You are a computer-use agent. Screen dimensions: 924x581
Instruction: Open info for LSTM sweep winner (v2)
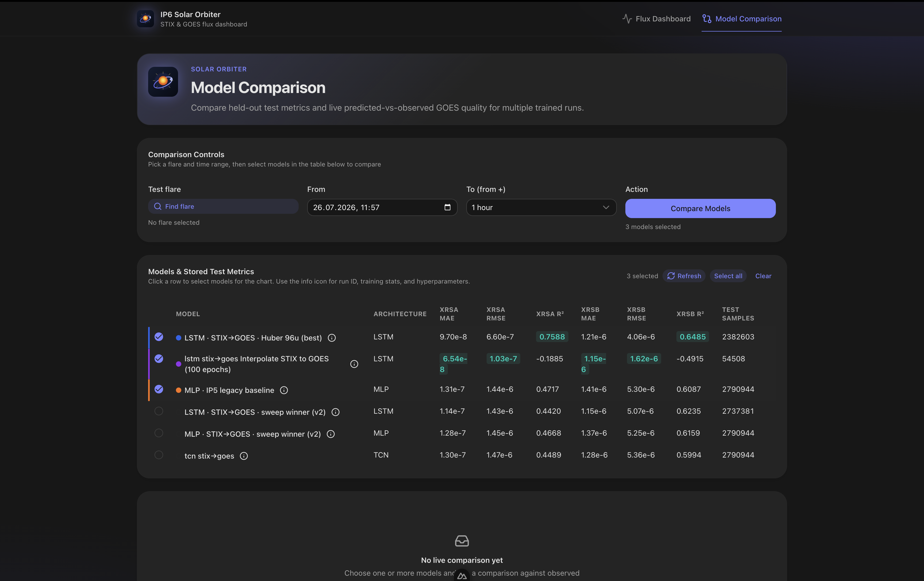(335, 412)
